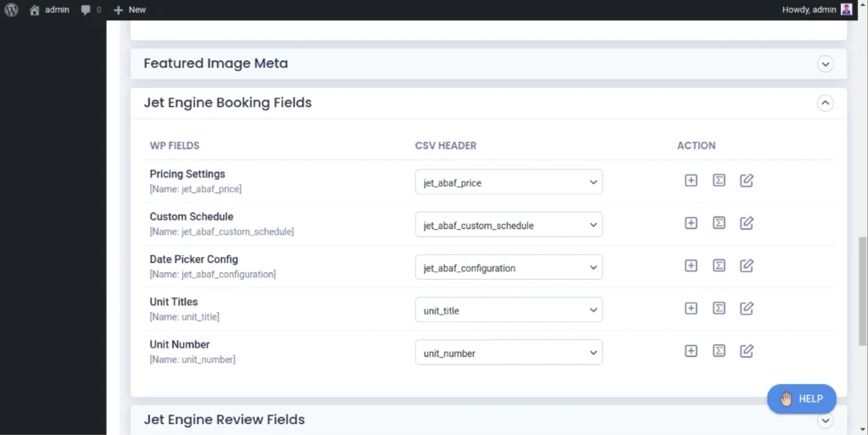Image resolution: width=868 pixels, height=435 pixels.
Task: Open the jet_abaf_custom_schedule dropdown
Action: pos(509,225)
